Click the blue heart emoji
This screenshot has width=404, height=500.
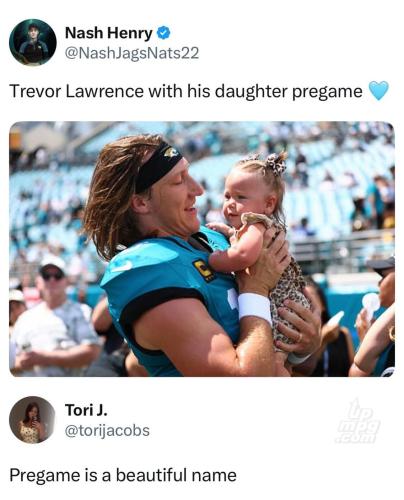tap(379, 91)
